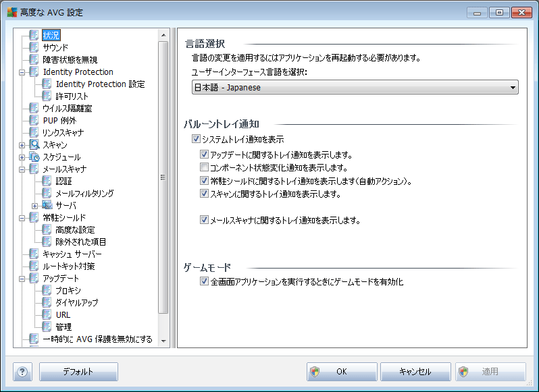This screenshot has width=539, height=392.
Task: Select 除外された項目 tree item
Action: tap(81, 242)
